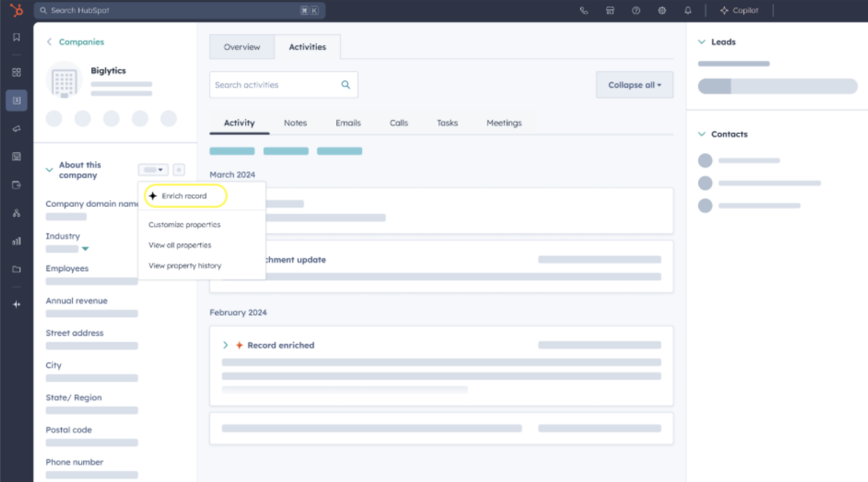Collapse the About this company section
The image size is (868, 482).
tap(49, 169)
